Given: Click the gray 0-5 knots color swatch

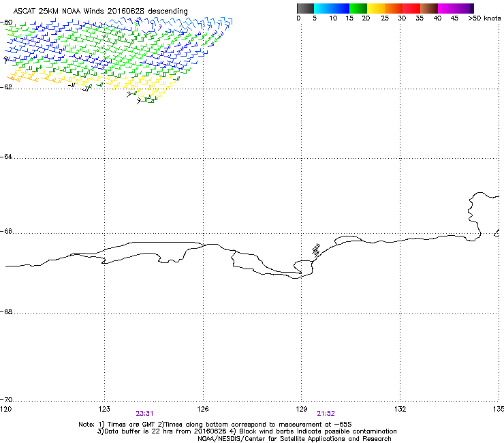Looking at the screenshot, I should pyautogui.click(x=305, y=8).
